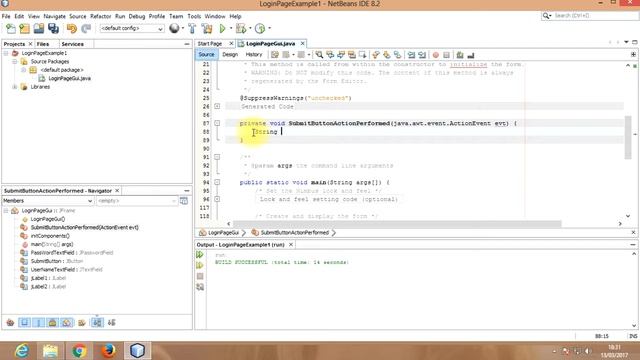This screenshot has height=360, width=640.
Task: Click the Navigator panel-options icon beside the empty filter
Action: 184,201
